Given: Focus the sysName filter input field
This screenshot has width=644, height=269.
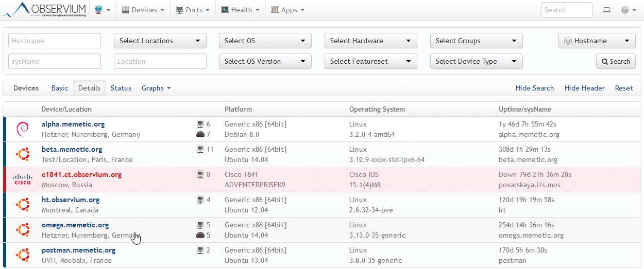Looking at the screenshot, I should tap(55, 61).
